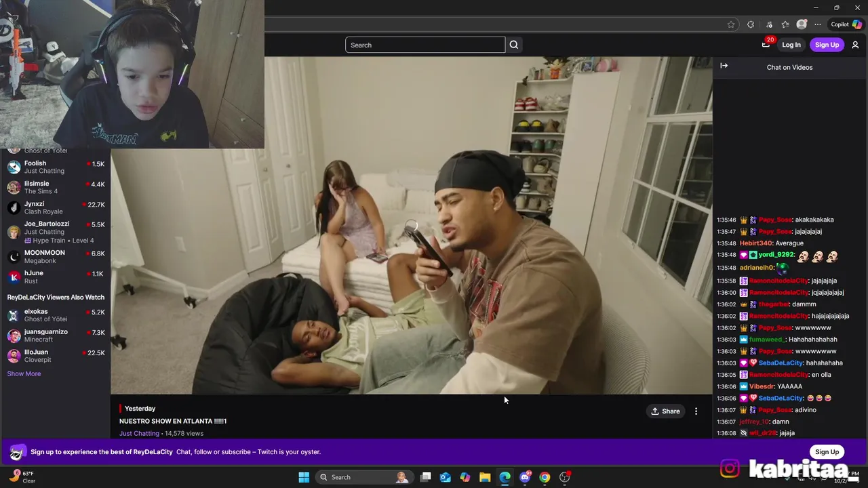Image resolution: width=868 pixels, height=488 pixels.
Task: Focus the Twitch Search field
Action: [x=425, y=45]
